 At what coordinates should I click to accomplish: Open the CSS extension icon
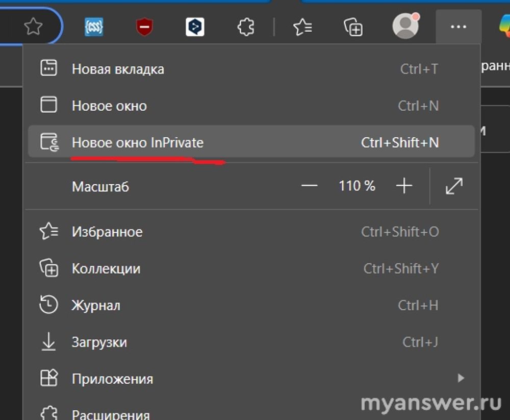[94, 27]
